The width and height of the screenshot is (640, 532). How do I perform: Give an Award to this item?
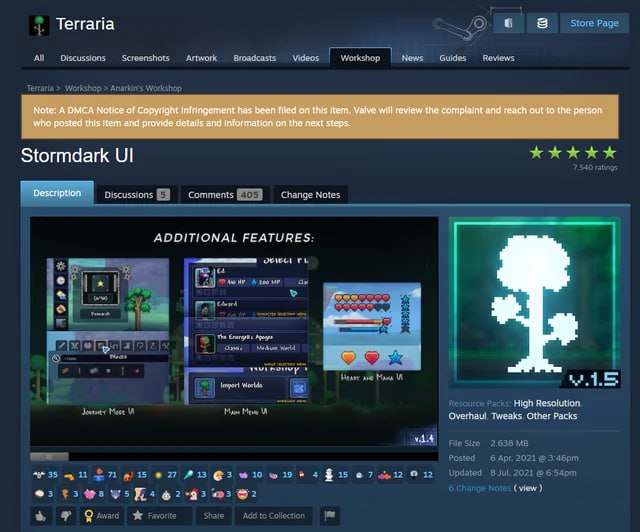coord(101,516)
